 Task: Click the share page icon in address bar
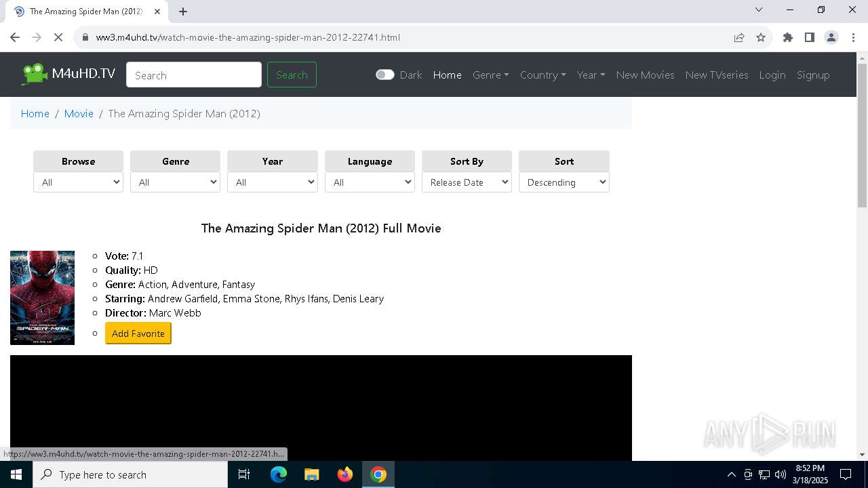coord(739,37)
